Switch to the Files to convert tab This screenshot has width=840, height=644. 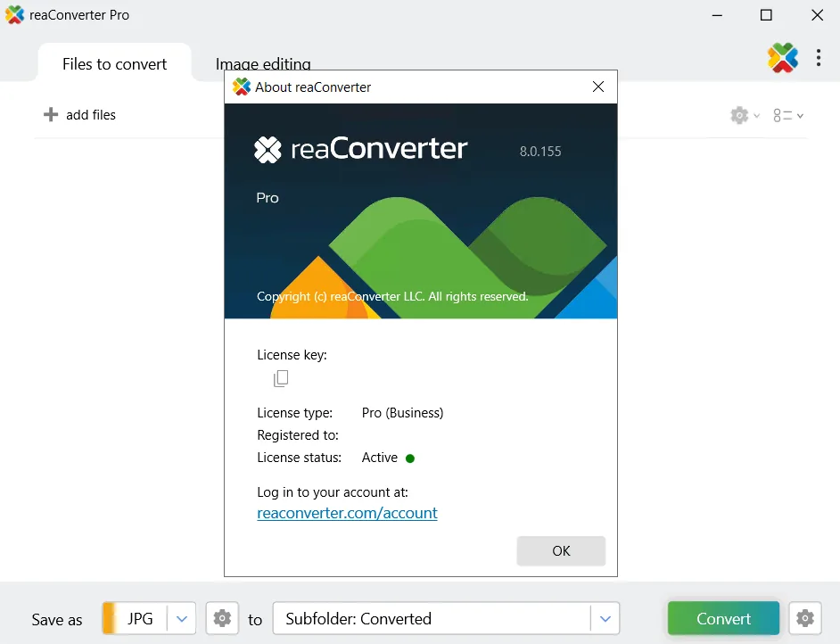[x=114, y=63]
